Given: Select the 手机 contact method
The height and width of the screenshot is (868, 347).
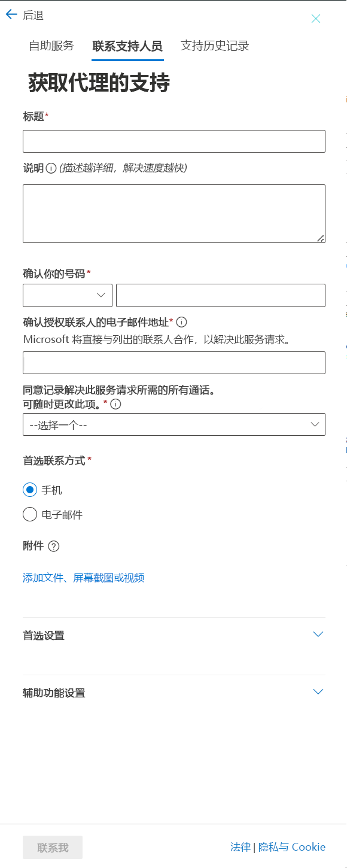Looking at the screenshot, I should coord(29,489).
